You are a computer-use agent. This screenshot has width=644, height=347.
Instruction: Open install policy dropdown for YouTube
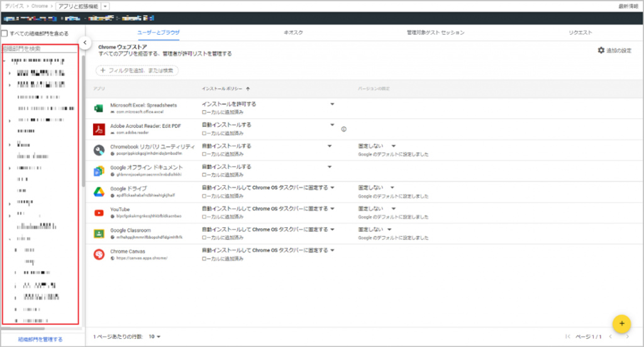(332, 208)
